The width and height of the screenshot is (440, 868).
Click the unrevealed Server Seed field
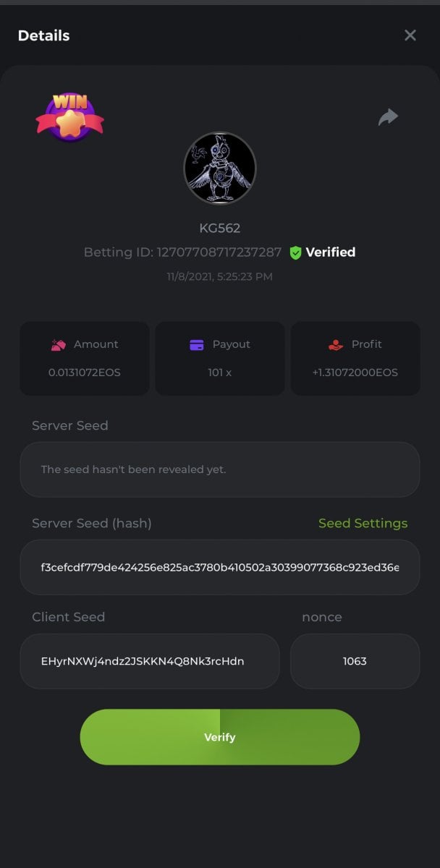[220, 469]
